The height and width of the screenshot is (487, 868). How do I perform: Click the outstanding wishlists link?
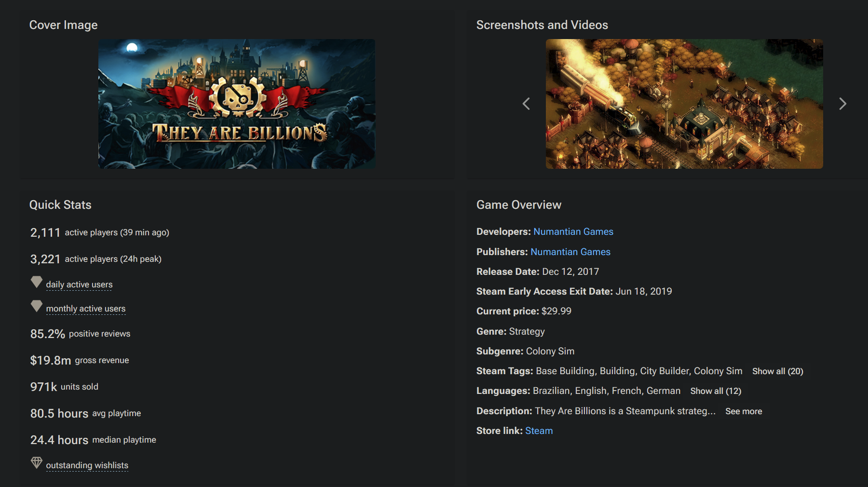coord(87,465)
